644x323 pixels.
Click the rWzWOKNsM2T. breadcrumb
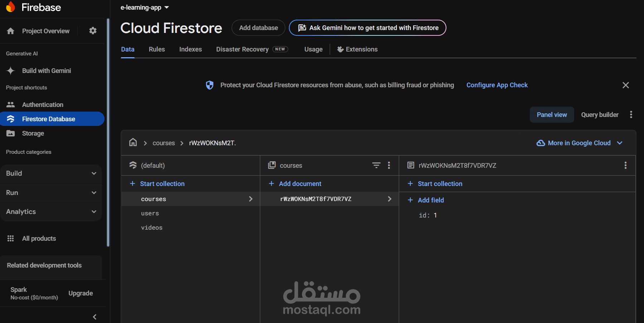click(x=212, y=143)
